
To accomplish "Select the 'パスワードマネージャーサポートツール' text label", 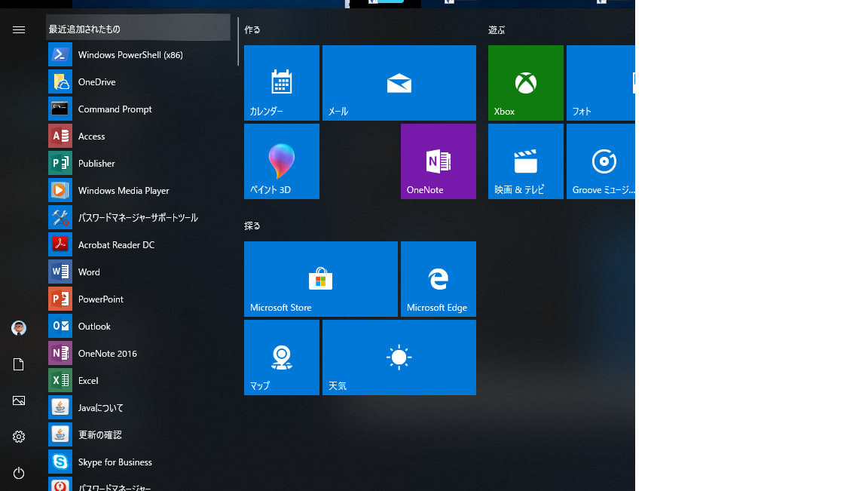I will [138, 218].
